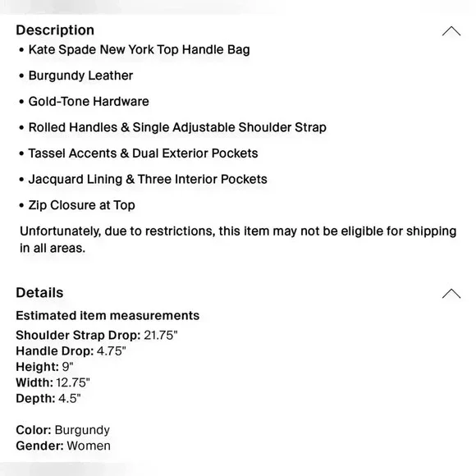The height and width of the screenshot is (476, 476).
Task: Click the Description heading
Action: (55, 30)
